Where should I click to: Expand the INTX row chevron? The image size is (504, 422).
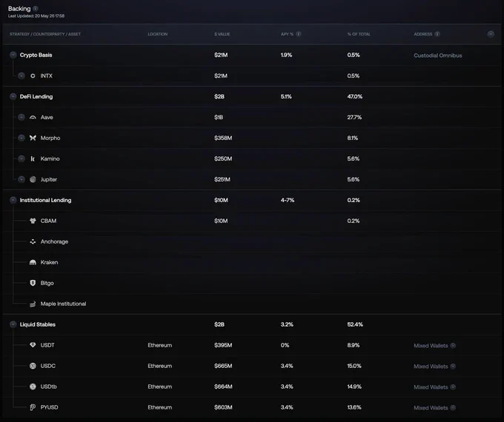click(x=21, y=76)
